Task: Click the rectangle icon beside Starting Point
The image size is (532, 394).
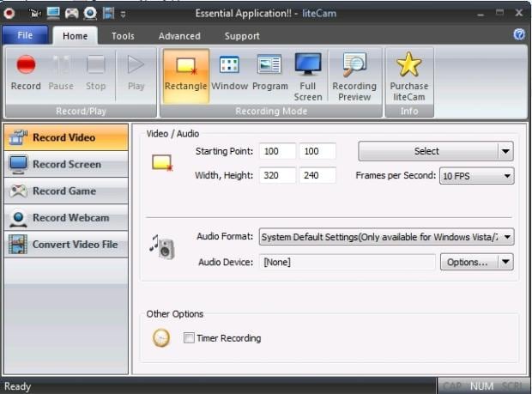Action: tap(162, 163)
